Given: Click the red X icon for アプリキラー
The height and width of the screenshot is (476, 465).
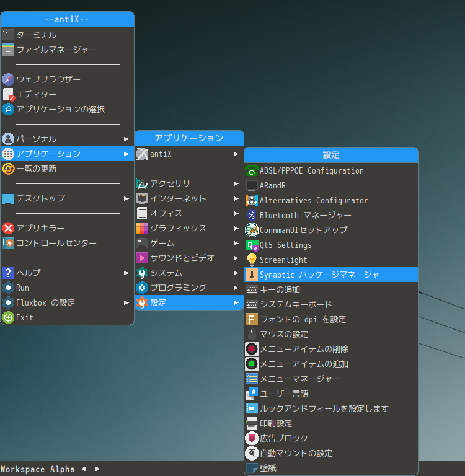Looking at the screenshot, I should click(x=8, y=228).
